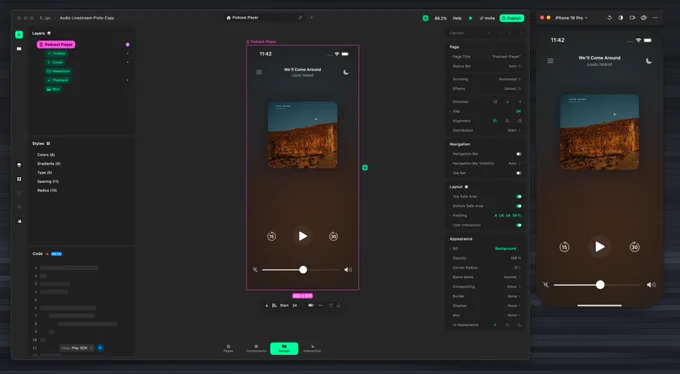Click the zoom percentage in top bar
This screenshot has width=680, height=374.
tap(441, 18)
